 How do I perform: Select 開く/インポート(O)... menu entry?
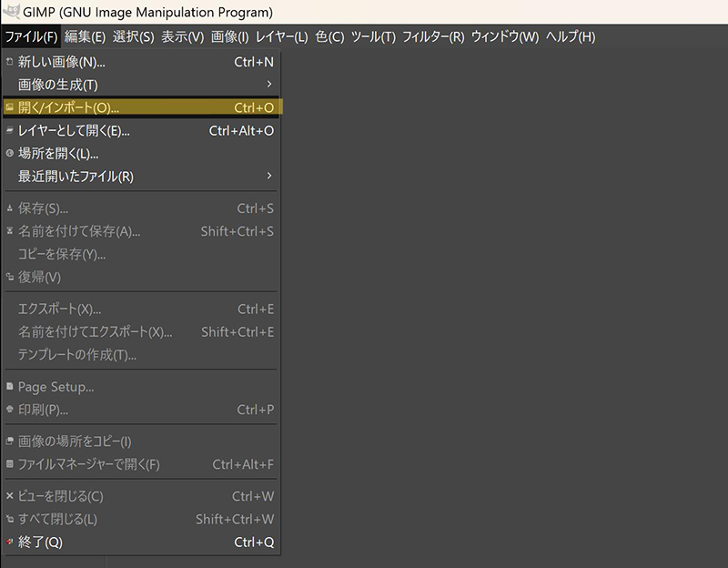coord(68,107)
